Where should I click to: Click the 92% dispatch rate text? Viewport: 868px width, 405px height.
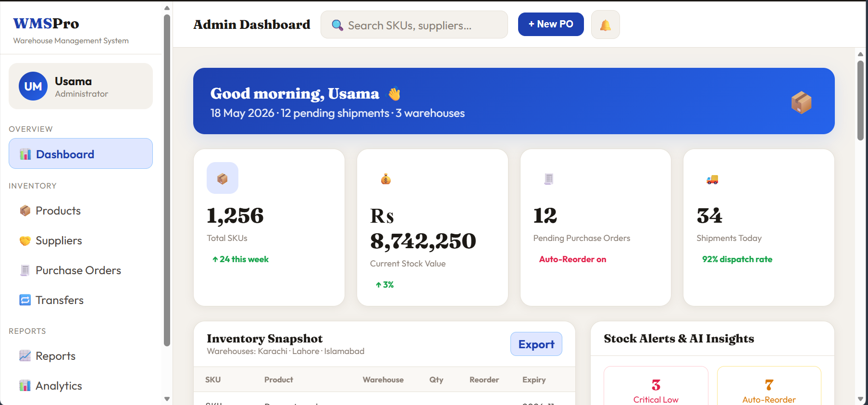click(737, 259)
